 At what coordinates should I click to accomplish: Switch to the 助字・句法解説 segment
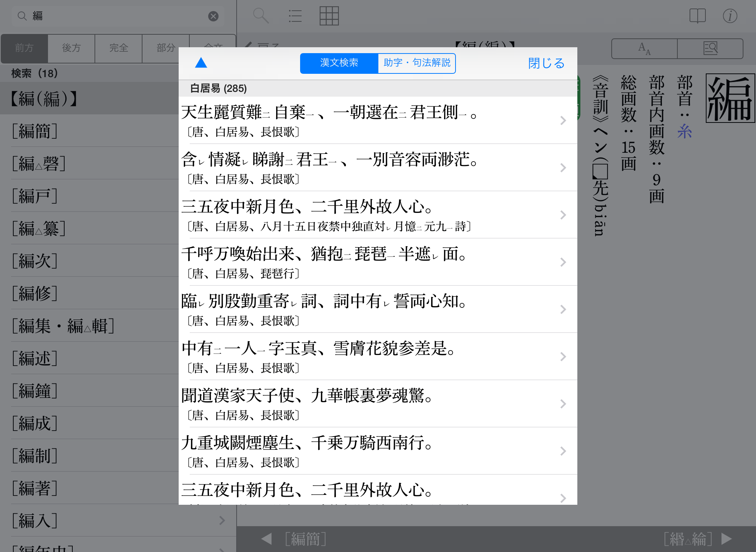point(417,63)
